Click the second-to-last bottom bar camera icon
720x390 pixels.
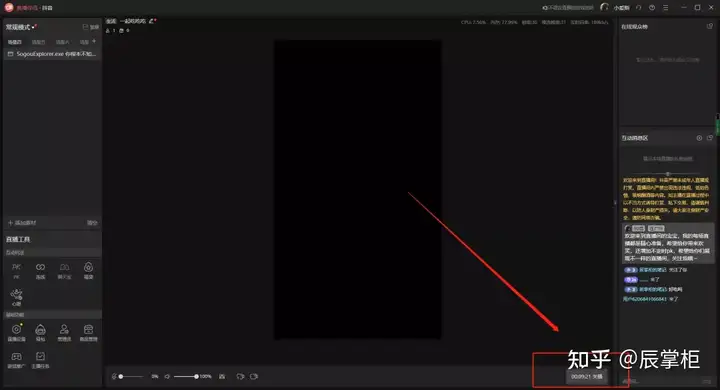click(x=240, y=377)
